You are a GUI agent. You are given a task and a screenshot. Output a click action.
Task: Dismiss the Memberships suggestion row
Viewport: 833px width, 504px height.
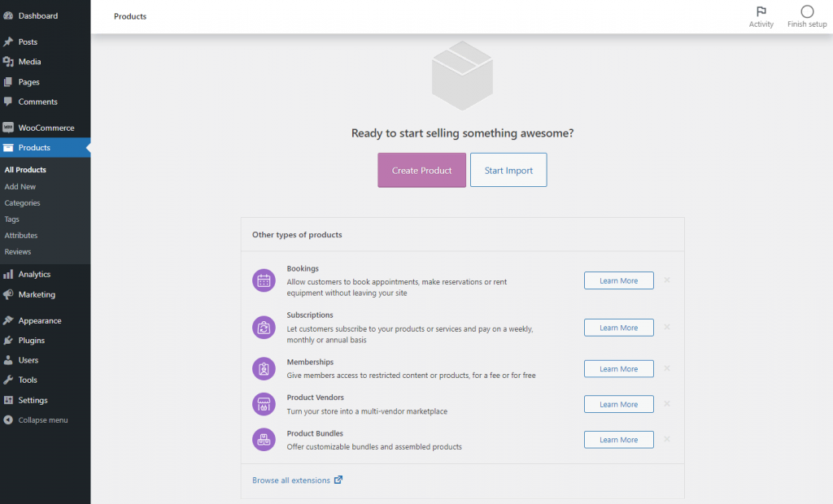point(667,369)
